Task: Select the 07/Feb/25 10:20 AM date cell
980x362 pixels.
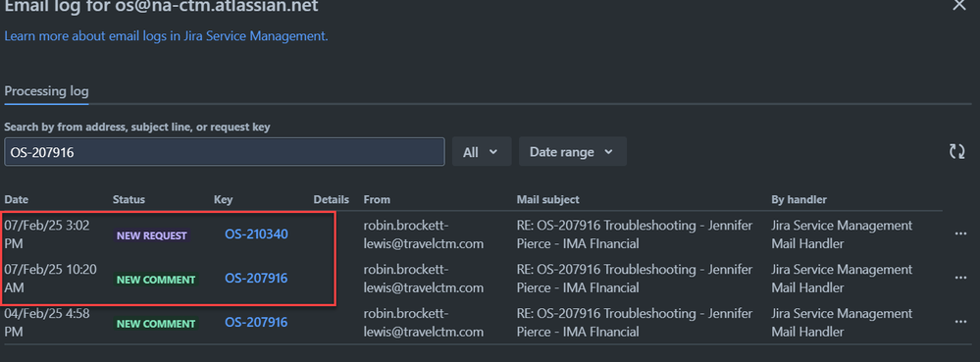Action: (x=51, y=279)
